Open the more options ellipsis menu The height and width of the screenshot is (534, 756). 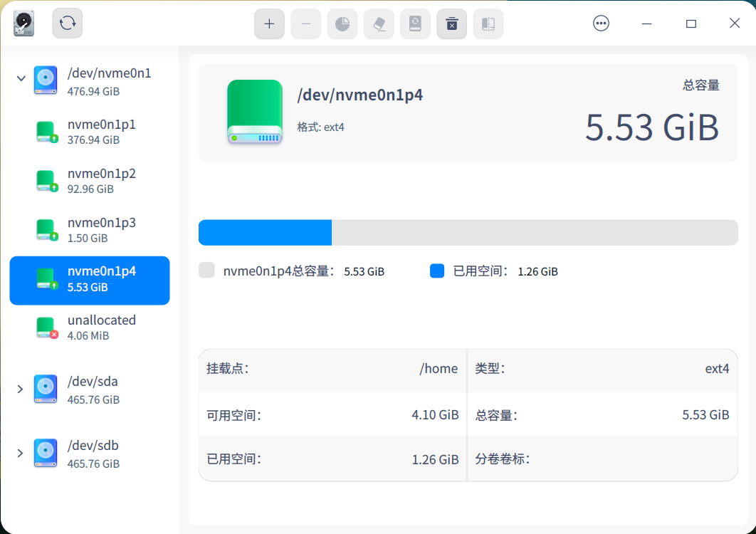click(601, 23)
